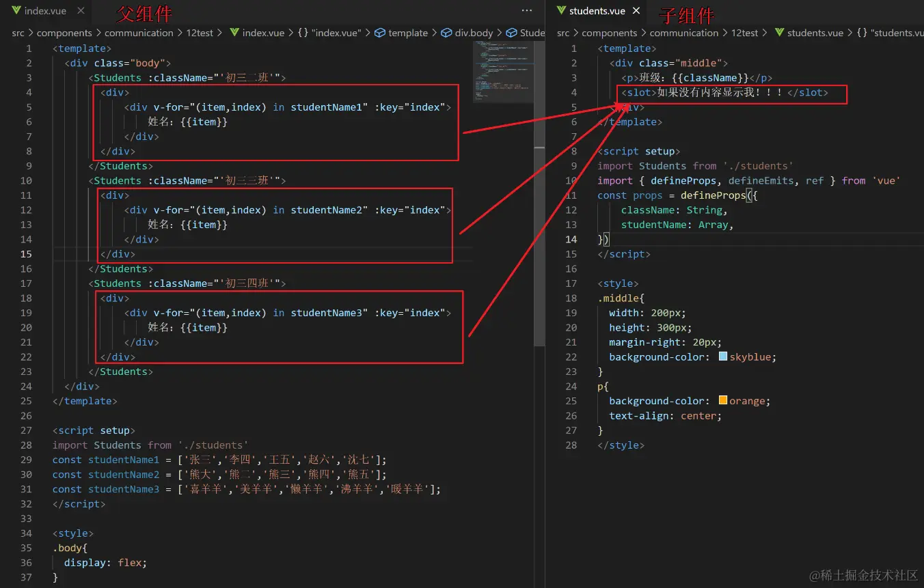Open 'communication' breadcrumb in the students.vue pane
The height and width of the screenshot is (588, 924).
click(684, 33)
